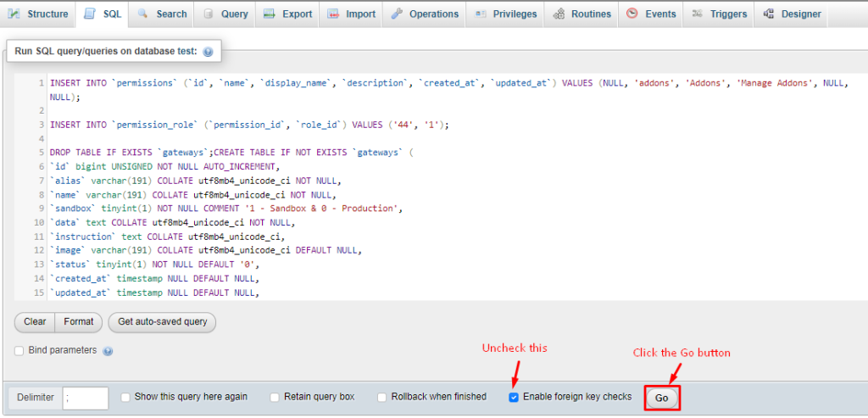Tick the Retain query box checkbox

pos(275,397)
